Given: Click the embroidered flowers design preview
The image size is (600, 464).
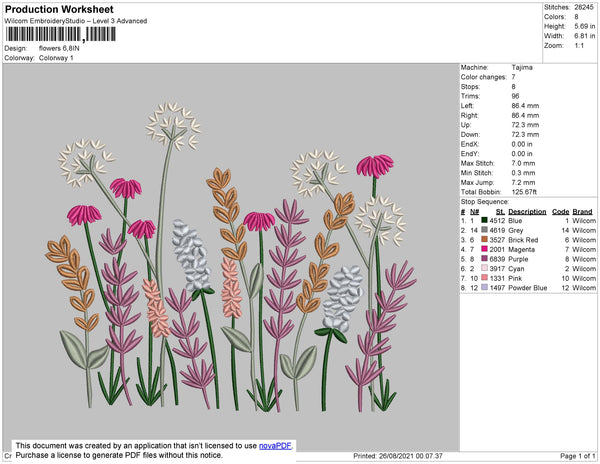Looking at the screenshot, I should coord(231,257).
